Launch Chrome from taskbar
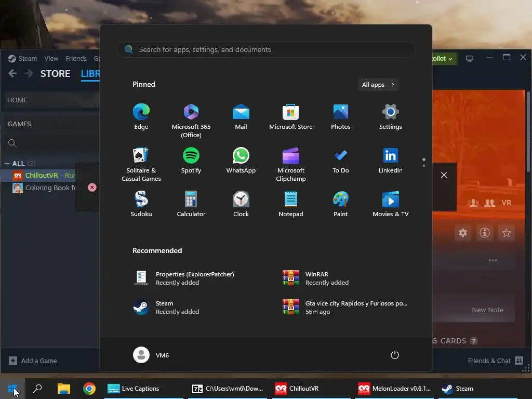The width and height of the screenshot is (532, 399). (x=89, y=389)
